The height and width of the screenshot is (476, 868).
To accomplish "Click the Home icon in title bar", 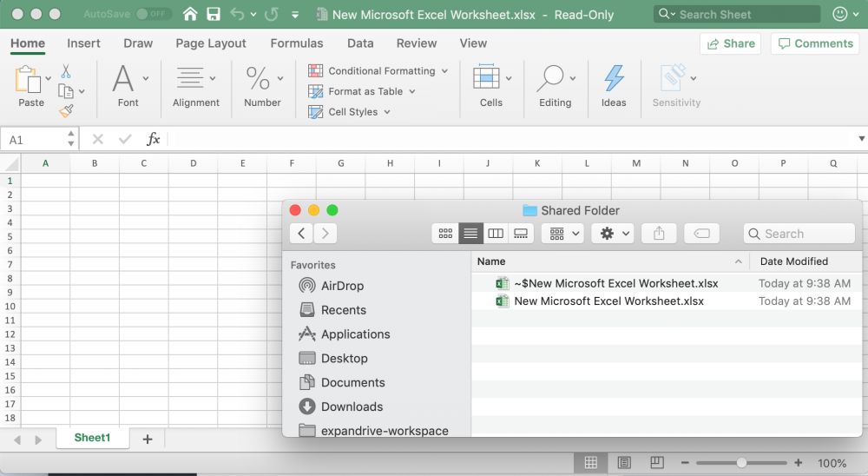I will [x=190, y=15].
